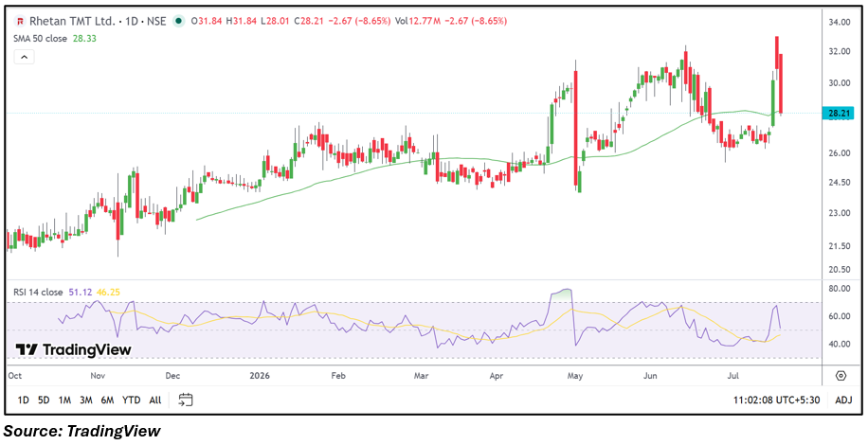
Task: Open chart settings gear icon
Action: pos(841,376)
